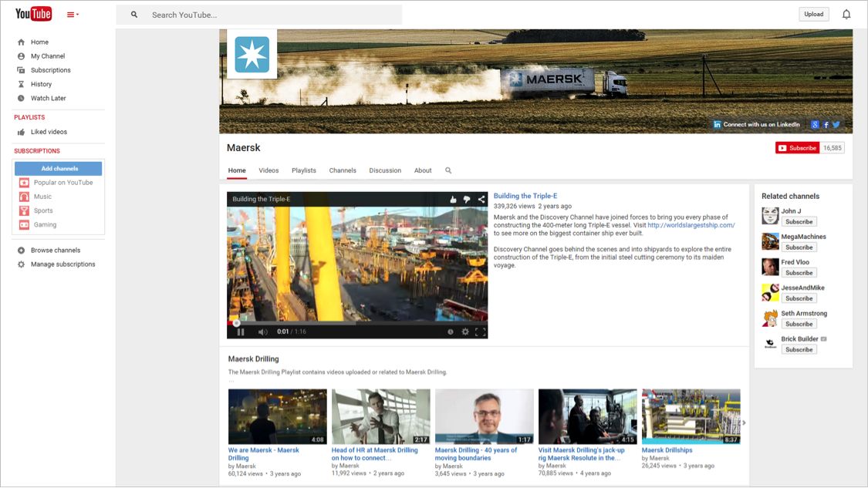
Task: Click the YouTube logo
Action: point(33,14)
